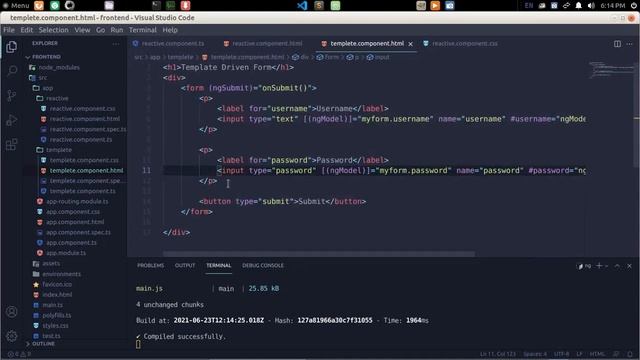Open the Search view in activity bar
Image resolution: width=640 pixels, height=360 pixels.
click(x=11, y=71)
